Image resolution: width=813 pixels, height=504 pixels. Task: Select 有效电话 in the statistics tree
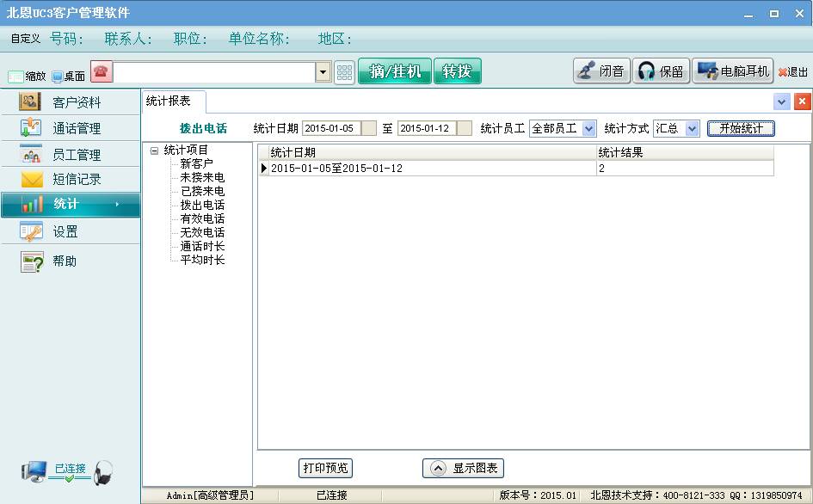point(202,218)
